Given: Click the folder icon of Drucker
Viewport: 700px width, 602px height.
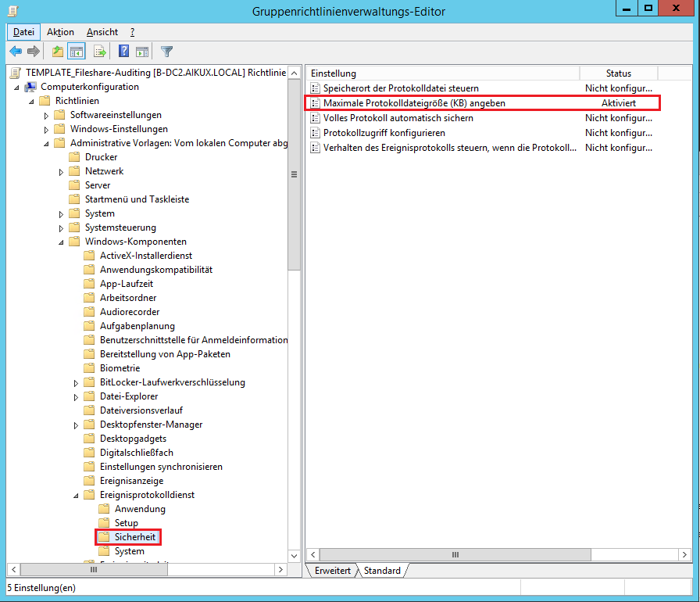Looking at the screenshot, I should pos(74,157).
